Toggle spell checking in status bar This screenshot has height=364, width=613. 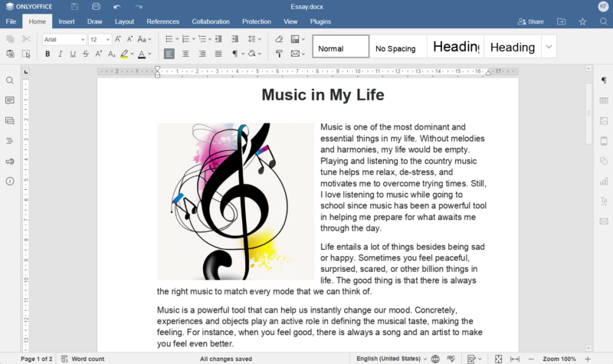(452, 359)
